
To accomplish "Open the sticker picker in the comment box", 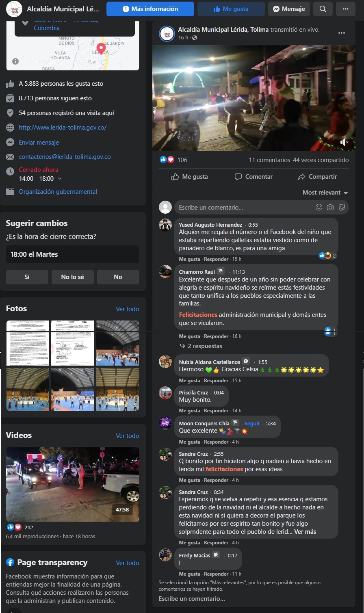I will coord(342,208).
